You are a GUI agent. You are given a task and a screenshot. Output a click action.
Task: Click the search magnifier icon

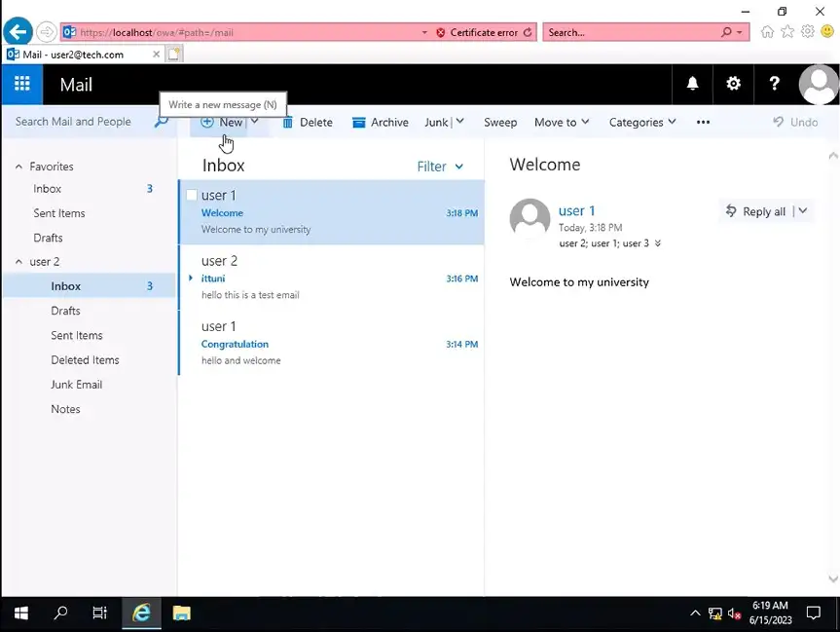pos(162,122)
